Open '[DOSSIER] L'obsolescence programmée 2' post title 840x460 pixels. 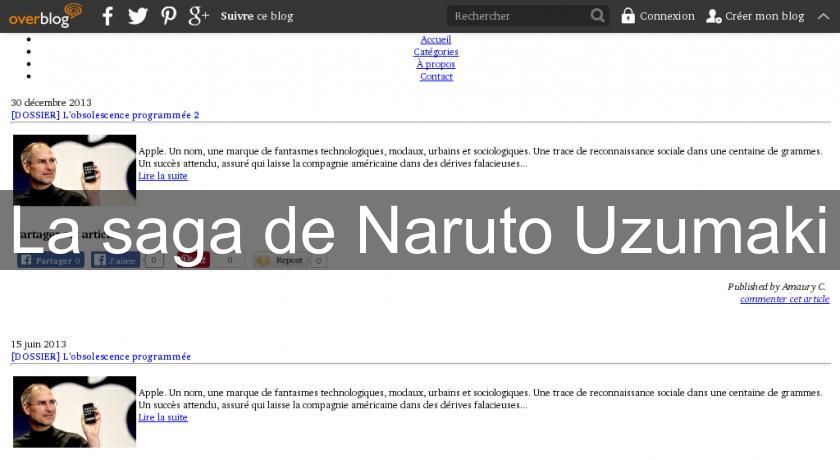click(x=105, y=115)
